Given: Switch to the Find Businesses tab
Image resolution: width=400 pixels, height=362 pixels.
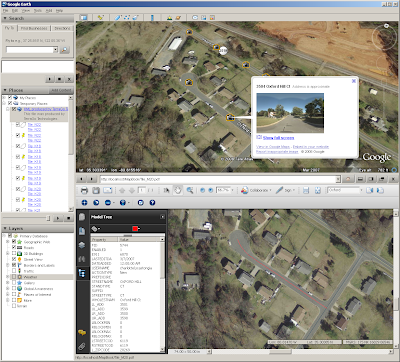Looking at the screenshot, I should [x=34, y=28].
